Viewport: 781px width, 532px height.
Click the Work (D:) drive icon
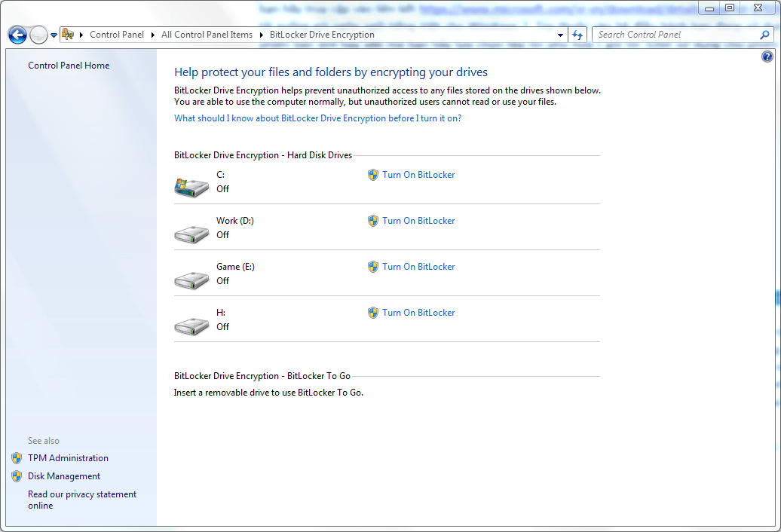(x=191, y=234)
